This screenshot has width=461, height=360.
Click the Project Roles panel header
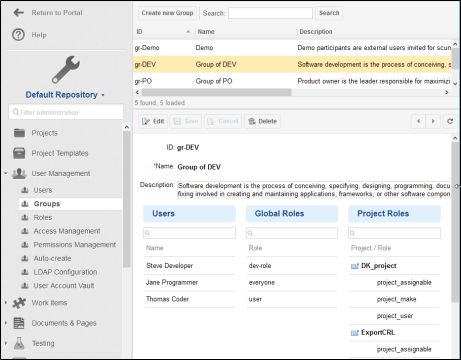tap(394, 214)
